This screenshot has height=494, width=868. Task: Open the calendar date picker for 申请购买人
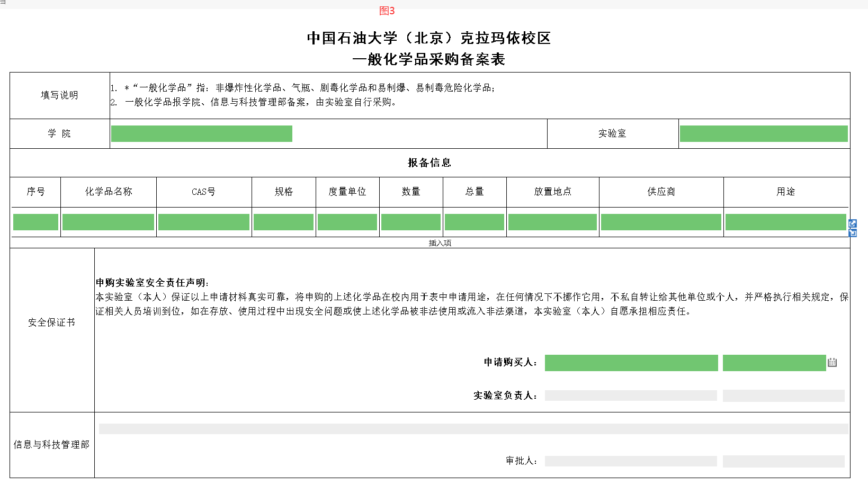tap(832, 363)
